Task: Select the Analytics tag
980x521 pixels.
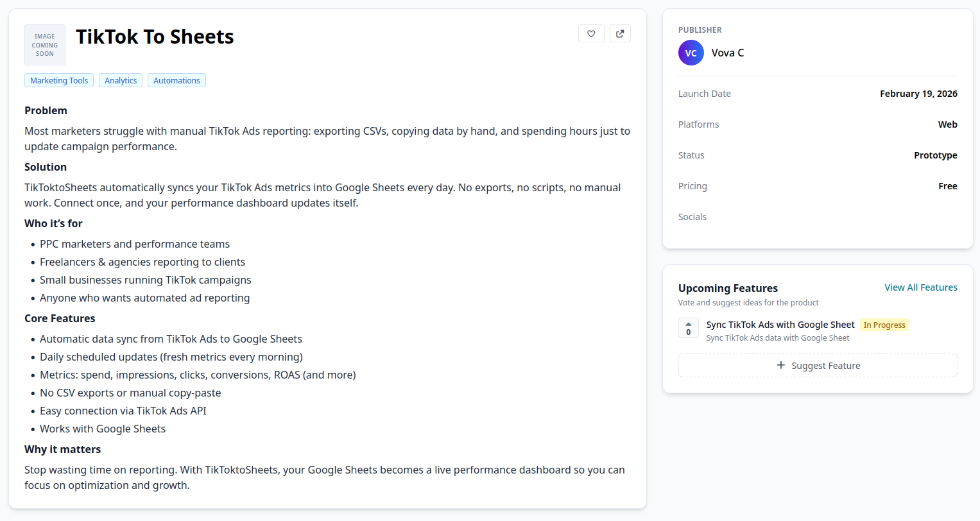Action: click(120, 80)
